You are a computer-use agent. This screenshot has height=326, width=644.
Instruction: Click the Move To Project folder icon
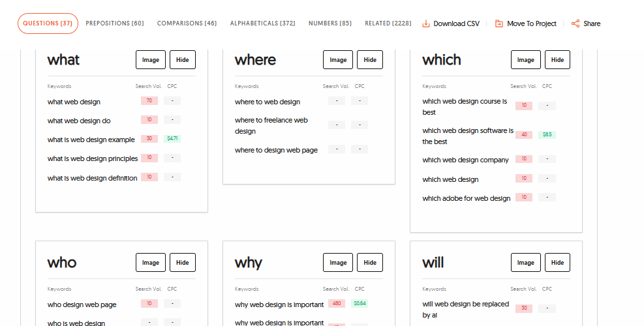click(x=499, y=23)
